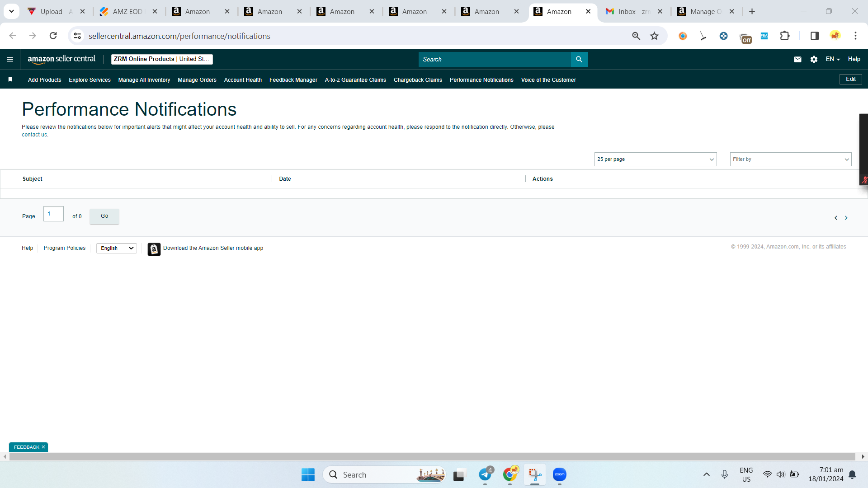The image size is (868, 488).
Task: Click the Edit button in navigation bar
Action: 851,79
